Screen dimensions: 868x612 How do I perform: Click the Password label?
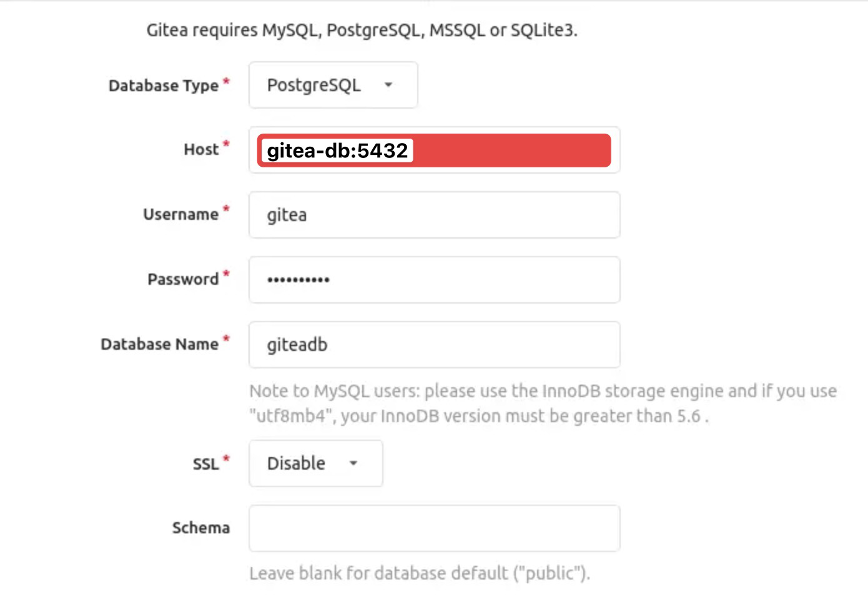pos(183,280)
